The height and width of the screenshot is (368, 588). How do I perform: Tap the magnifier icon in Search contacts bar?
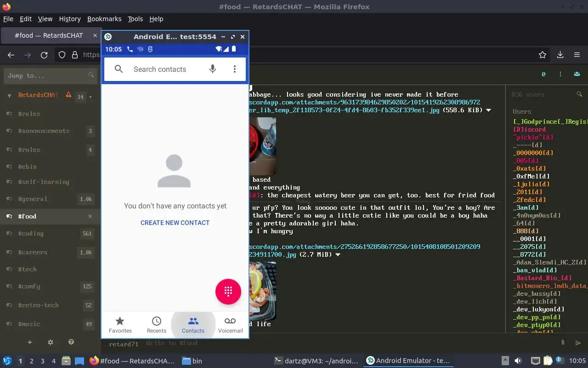coord(119,69)
